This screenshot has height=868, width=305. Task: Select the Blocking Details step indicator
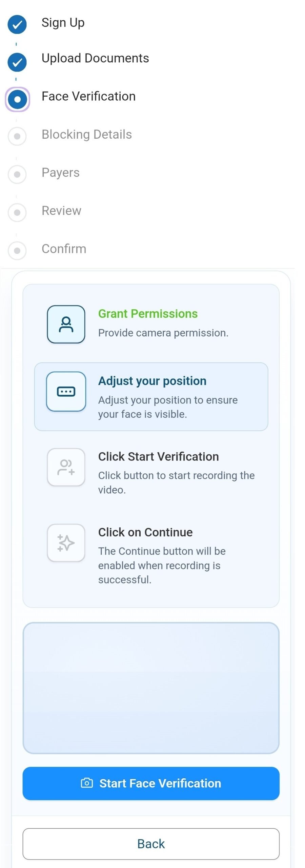17,136
